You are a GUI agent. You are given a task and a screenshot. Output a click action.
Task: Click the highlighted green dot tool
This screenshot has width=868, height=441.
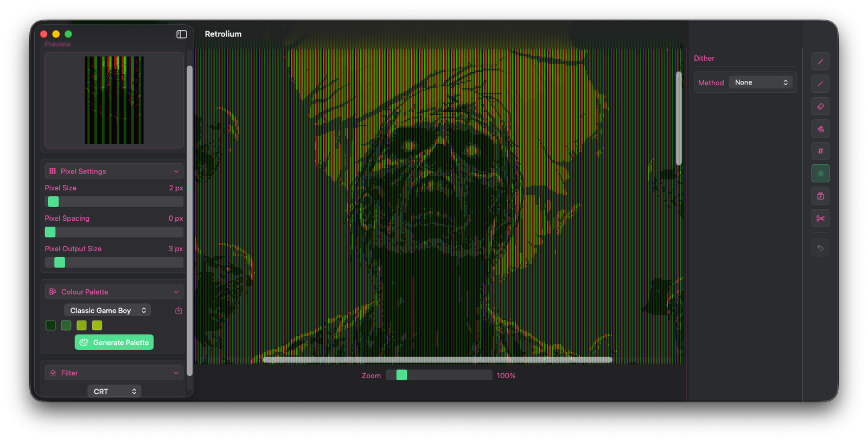[x=820, y=174]
